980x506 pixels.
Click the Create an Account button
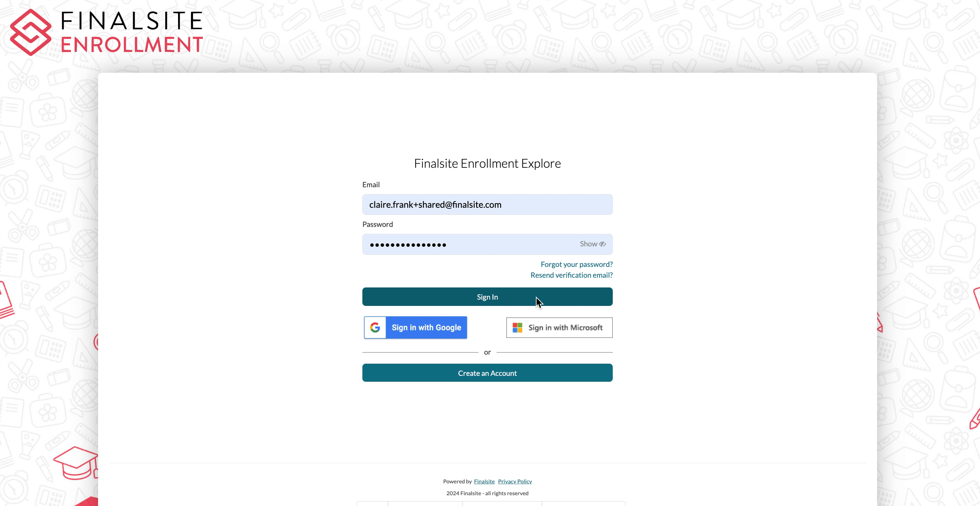tap(488, 373)
